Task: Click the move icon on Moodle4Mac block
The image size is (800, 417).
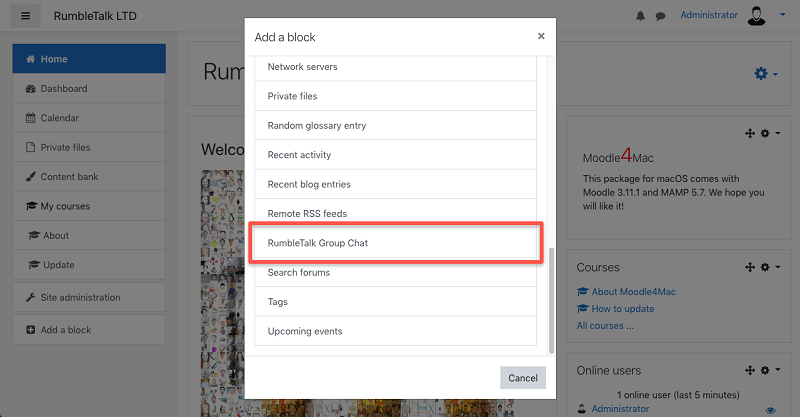Action: coord(749,133)
